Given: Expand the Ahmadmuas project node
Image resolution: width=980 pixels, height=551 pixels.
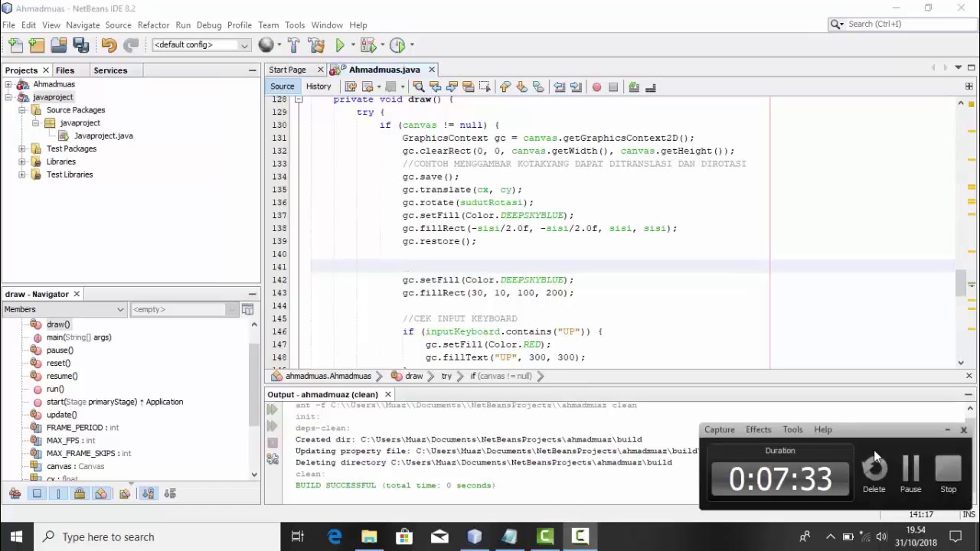Looking at the screenshot, I should pyautogui.click(x=8, y=84).
